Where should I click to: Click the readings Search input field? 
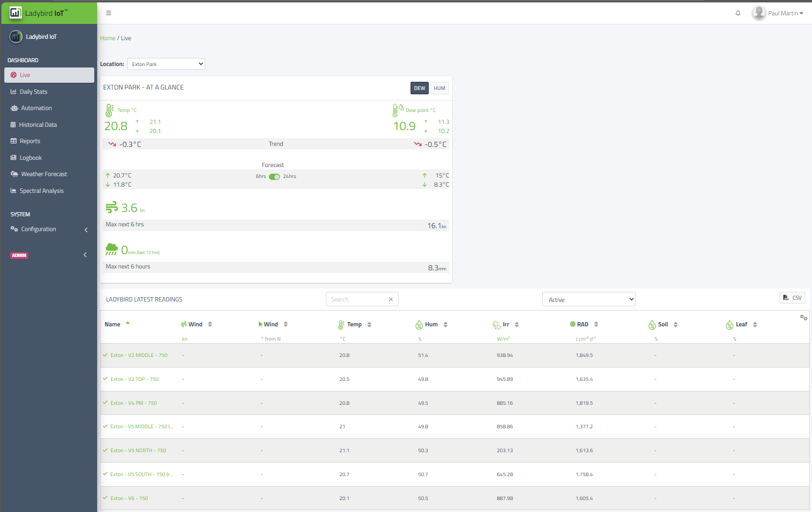(356, 300)
